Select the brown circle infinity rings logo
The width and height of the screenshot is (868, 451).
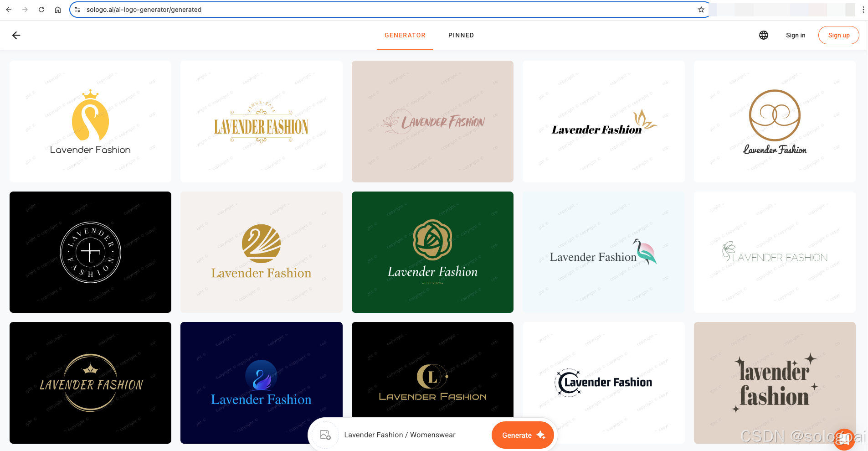775,121
